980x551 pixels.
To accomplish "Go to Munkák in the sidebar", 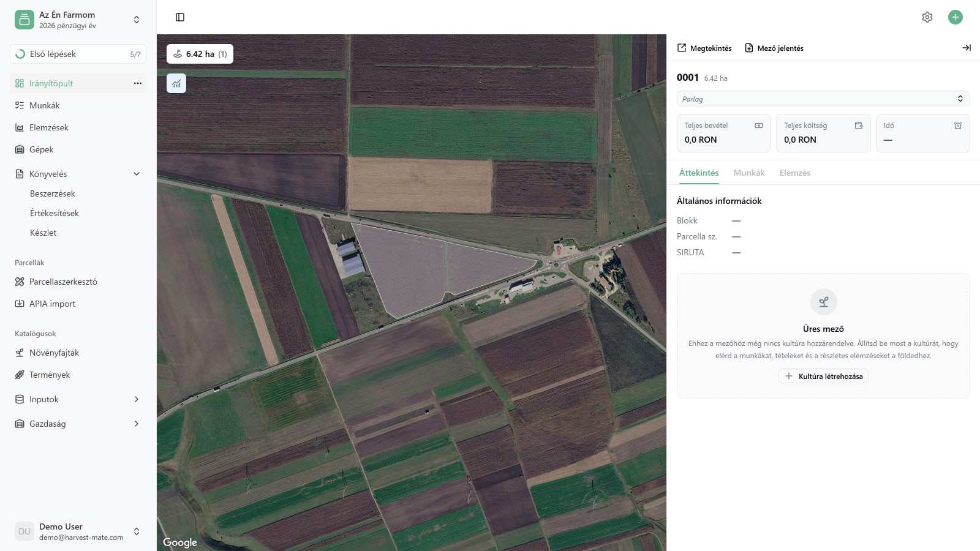I will click(x=78, y=105).
